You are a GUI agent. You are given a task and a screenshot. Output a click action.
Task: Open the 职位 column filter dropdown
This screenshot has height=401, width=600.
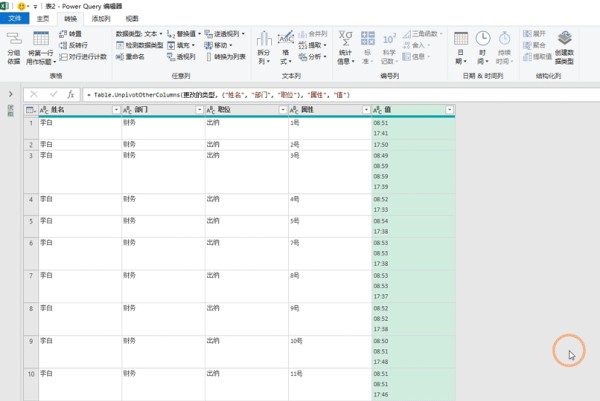tap(283, 110)
